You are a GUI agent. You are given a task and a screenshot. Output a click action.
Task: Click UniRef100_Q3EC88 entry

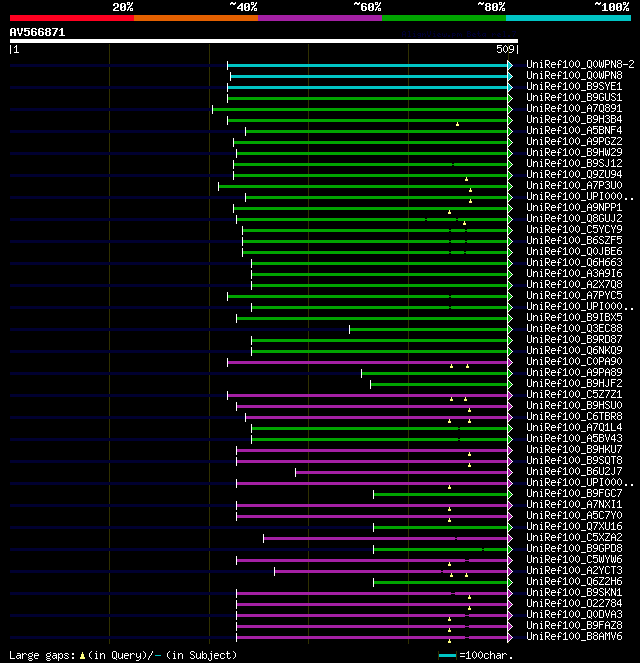[574, 328]
